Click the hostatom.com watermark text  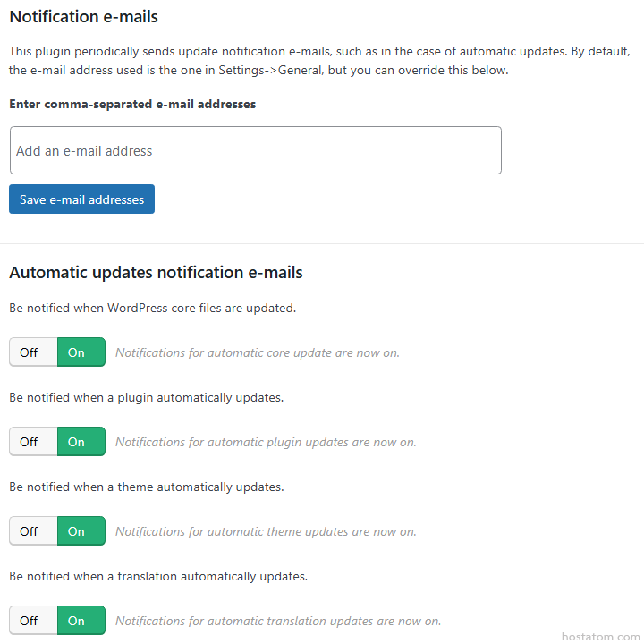tap(601, 636)
